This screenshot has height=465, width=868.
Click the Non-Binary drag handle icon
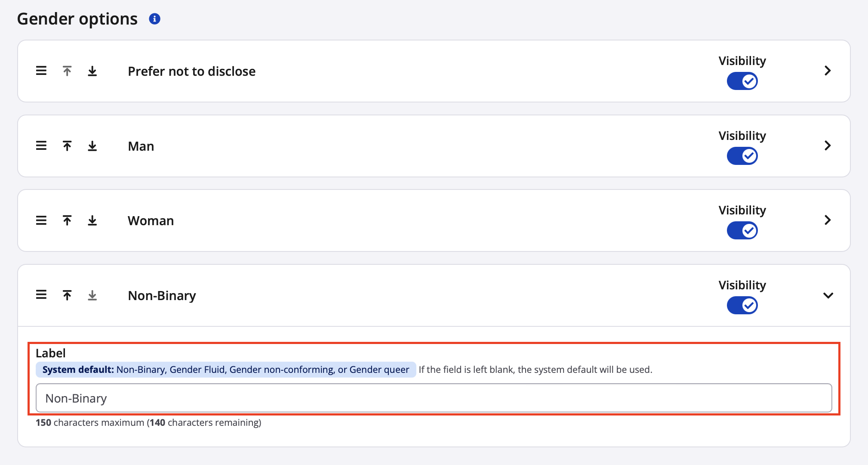tap(41, 295)
